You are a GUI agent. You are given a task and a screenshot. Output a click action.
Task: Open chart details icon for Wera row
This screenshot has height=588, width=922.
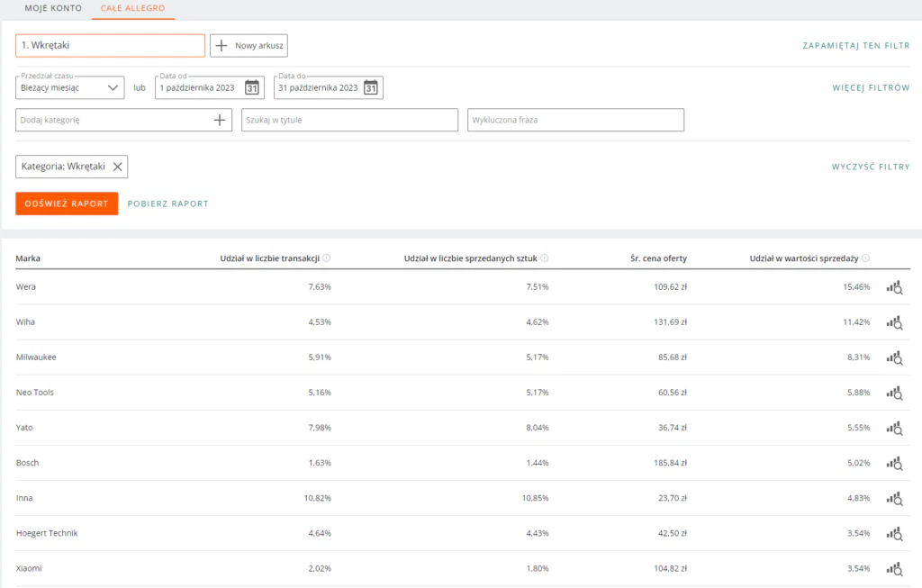tap(894, 287)
